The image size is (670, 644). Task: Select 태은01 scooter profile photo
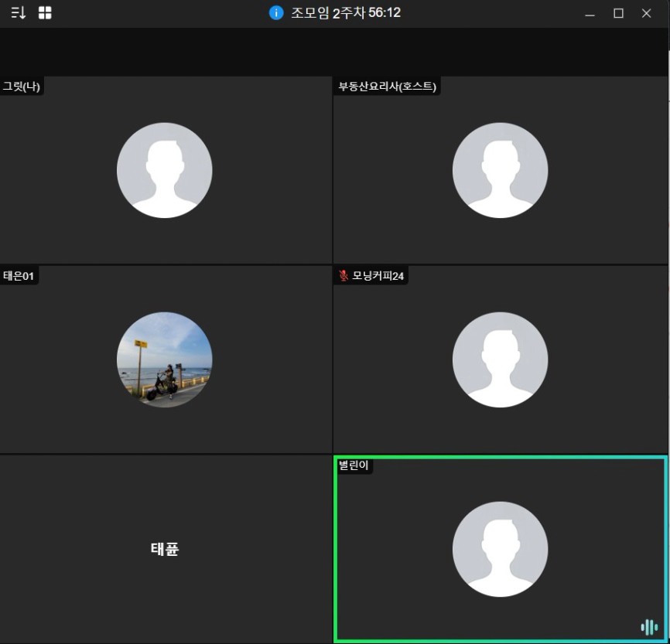165,359
